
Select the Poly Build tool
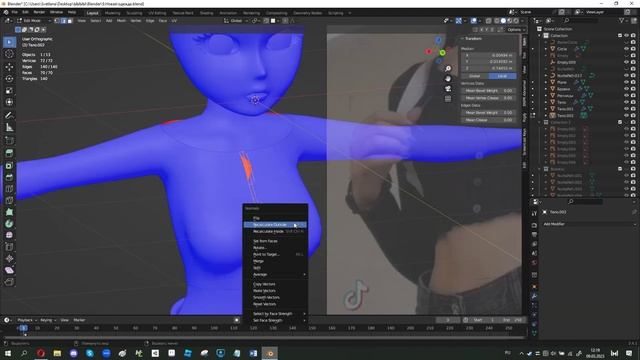[9, 212]
